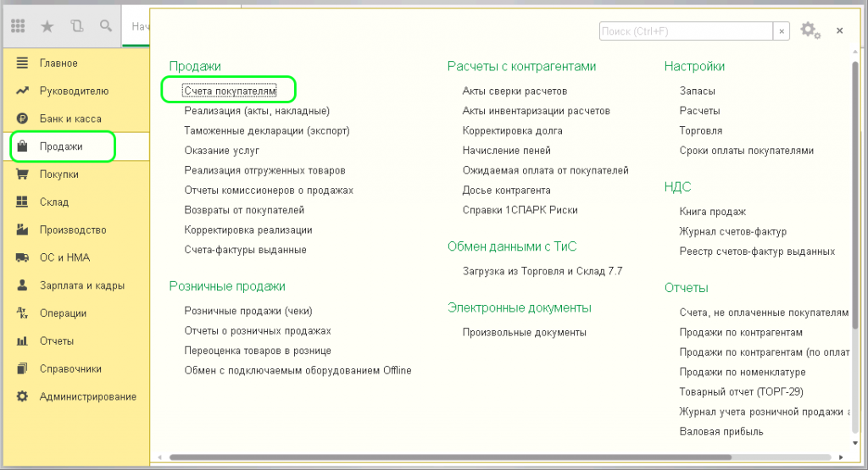Screen dimensions: 868x470
Task: Click the Банк и касса coin icon
Action: (22, 119)
